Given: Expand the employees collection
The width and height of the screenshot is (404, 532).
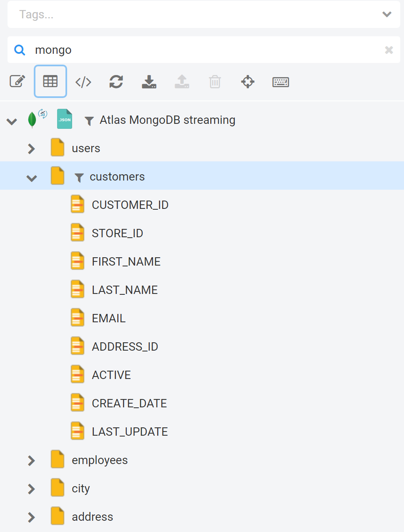Looking at the screenshot, I should tap(31, 460).
